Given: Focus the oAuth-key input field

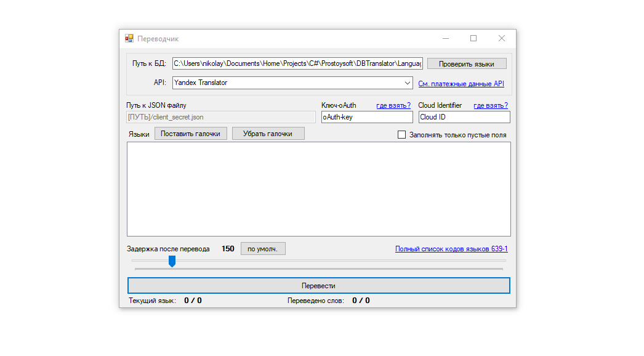Looking at the screenshot, I should click(x=366, y=117).
